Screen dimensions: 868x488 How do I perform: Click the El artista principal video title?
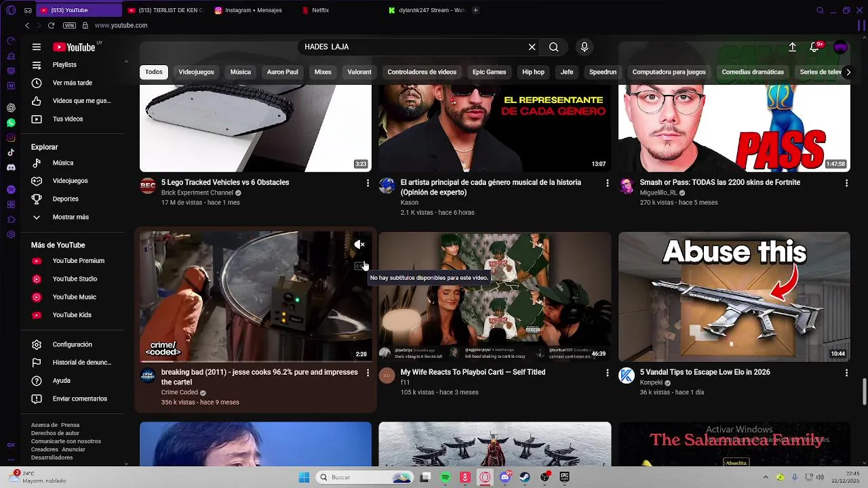[491, 187]
